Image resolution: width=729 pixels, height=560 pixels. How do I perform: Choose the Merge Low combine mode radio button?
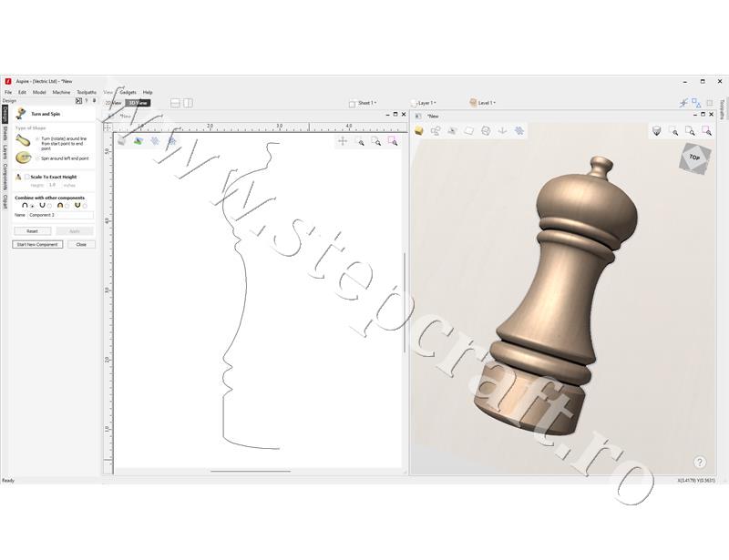pyautogui.click(x=85, y=206)
